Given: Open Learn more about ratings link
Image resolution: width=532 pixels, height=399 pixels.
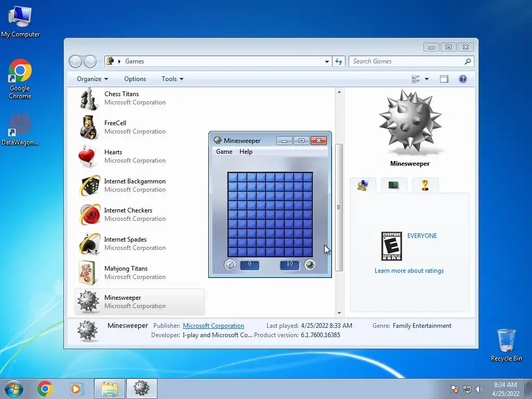Looking at the screenshot, I should click(x=409, y=271).
